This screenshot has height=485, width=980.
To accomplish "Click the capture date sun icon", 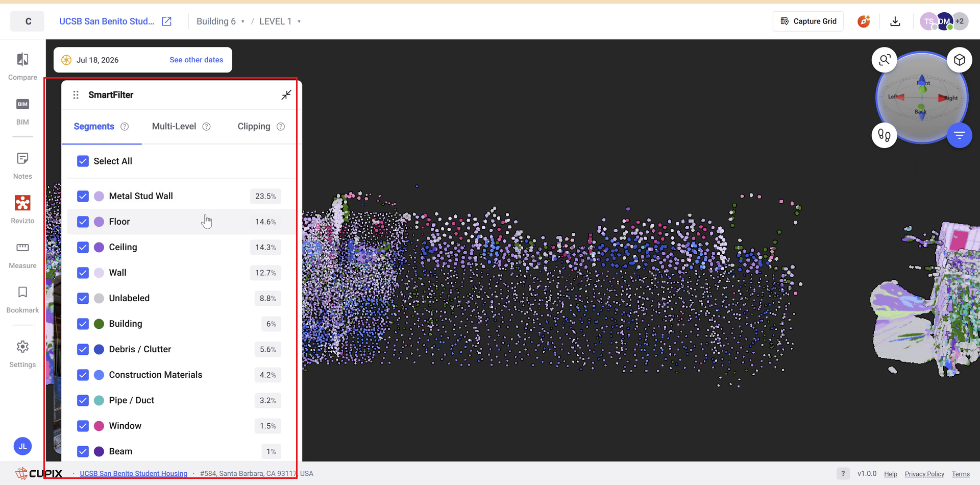I will (x=66, y=60).
